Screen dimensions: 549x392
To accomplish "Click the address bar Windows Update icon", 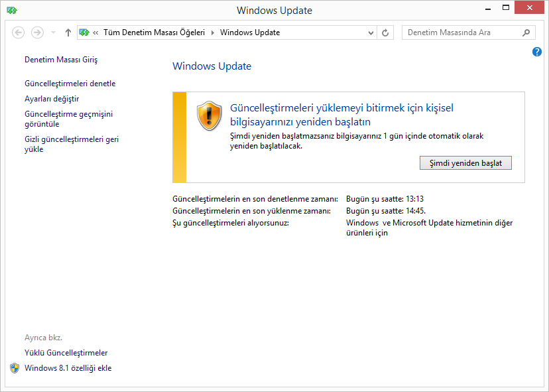I will tap(84, 33).
